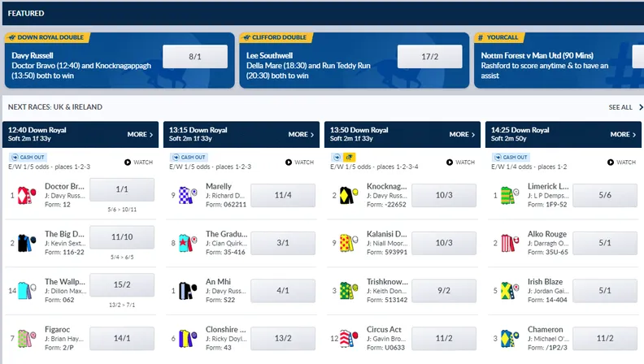Screen dimensions: 644x364
Task: Add Lee Southwell double at 17/2
Action: [x=429, y=56]
